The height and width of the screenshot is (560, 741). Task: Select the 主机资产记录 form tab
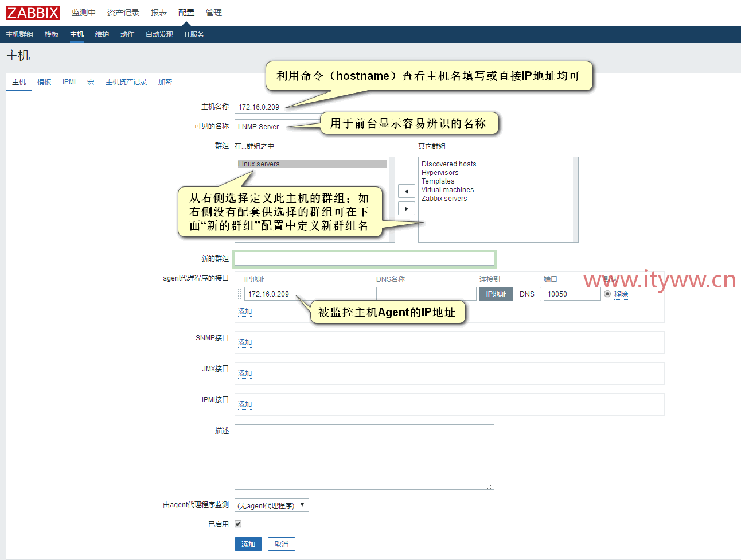pyautogui.click(x=126, y=82)
